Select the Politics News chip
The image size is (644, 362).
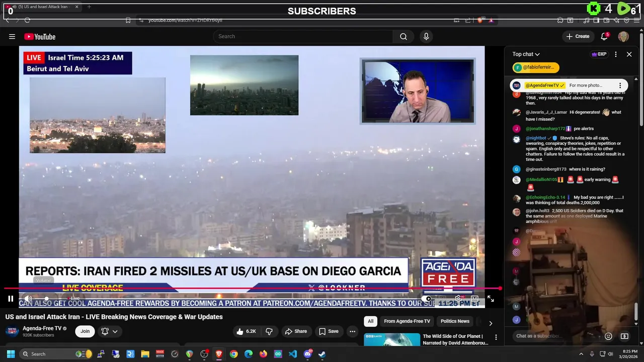(x=455, y=321)
